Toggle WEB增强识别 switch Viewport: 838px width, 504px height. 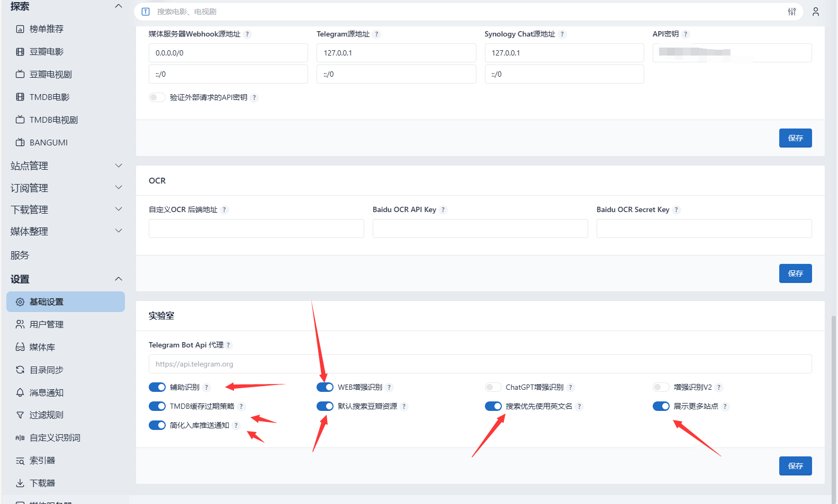(325, 387)
